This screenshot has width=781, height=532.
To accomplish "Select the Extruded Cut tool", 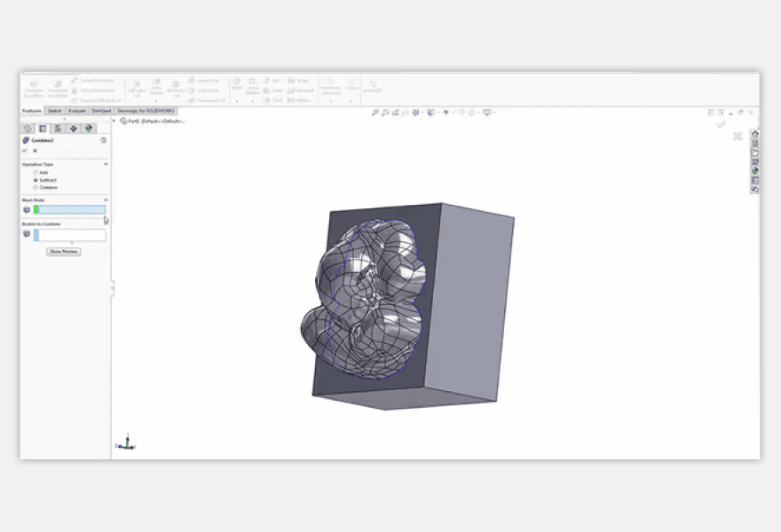I will pos(137,84).
